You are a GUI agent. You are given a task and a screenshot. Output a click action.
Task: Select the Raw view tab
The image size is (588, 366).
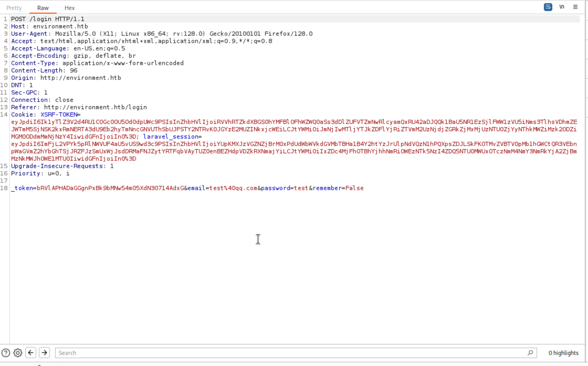(43, 8)
